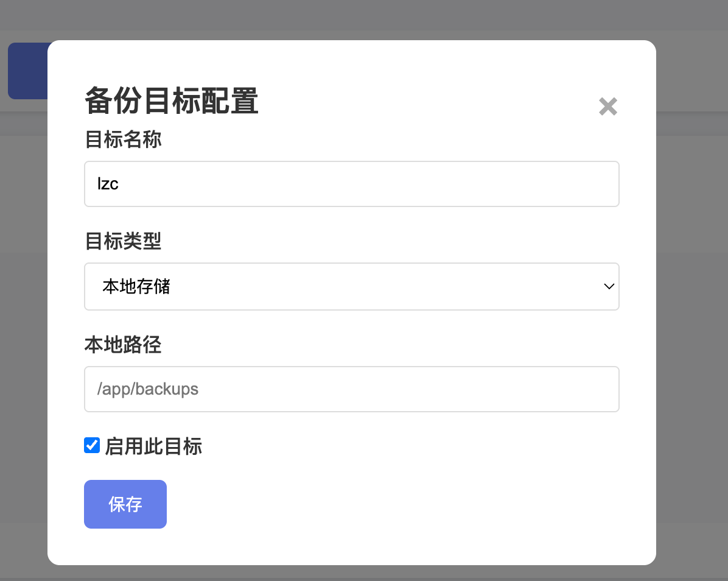
Task: Uncheck the 启用此目标 checkbox
Action: point(92,445)
